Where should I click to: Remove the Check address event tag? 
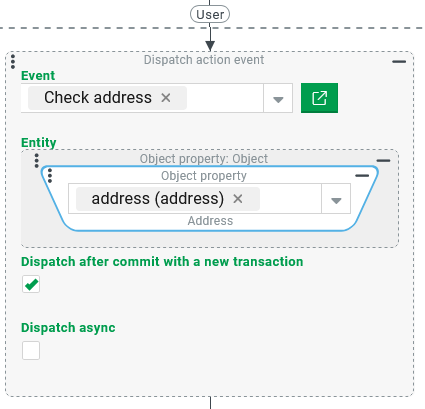click(166, 98)
